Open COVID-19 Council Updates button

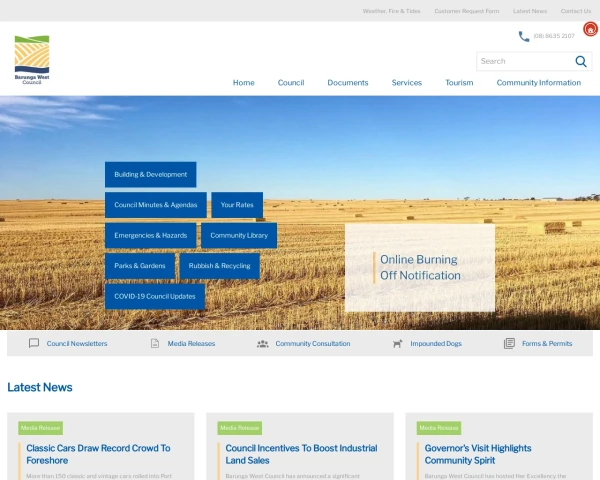[155, 296]
